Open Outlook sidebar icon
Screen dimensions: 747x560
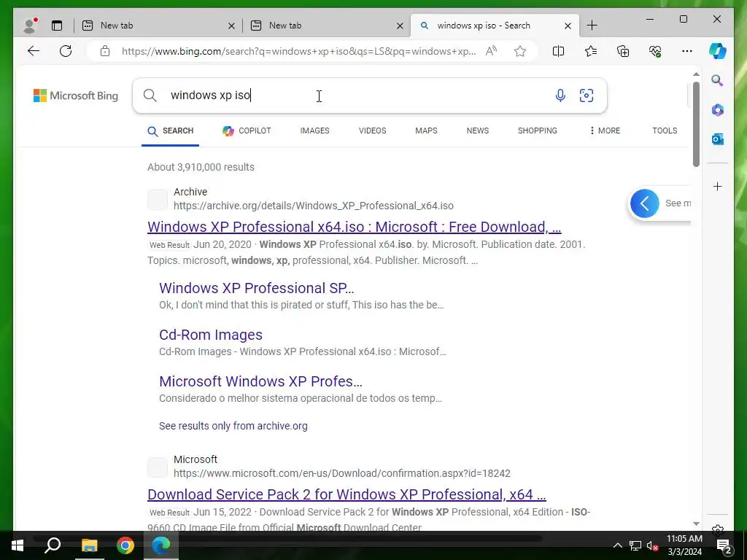[x=718, y=139]
